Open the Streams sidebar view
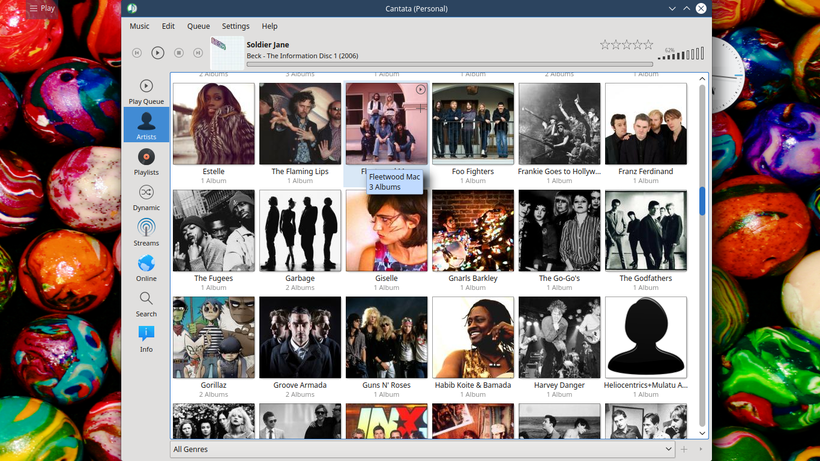 (x=146, y=233)
